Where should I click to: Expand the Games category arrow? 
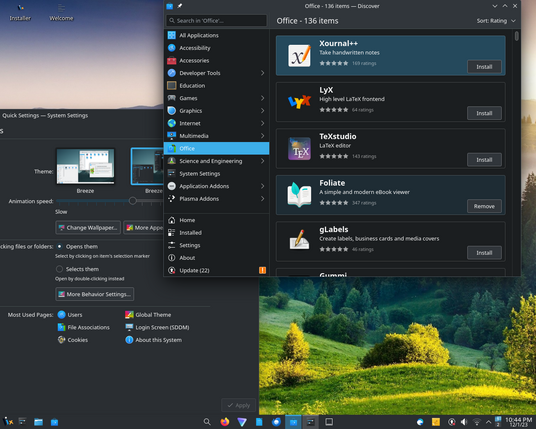(262, 98)
